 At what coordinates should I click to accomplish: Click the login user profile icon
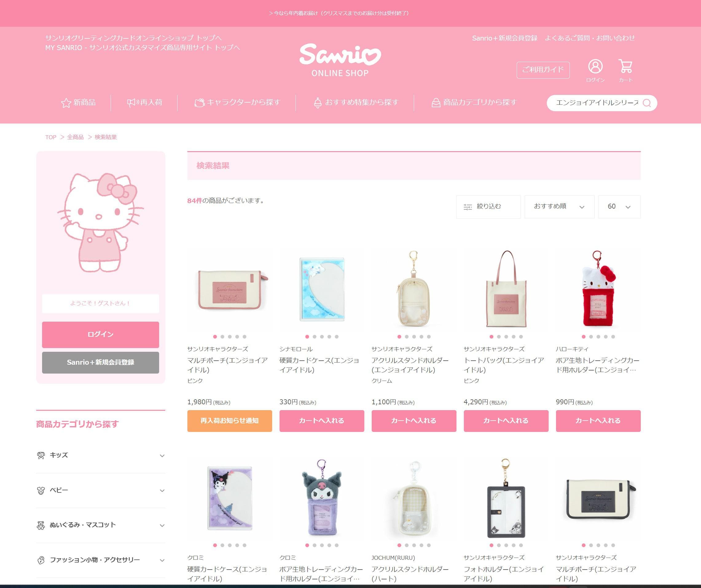pos(595,66)
